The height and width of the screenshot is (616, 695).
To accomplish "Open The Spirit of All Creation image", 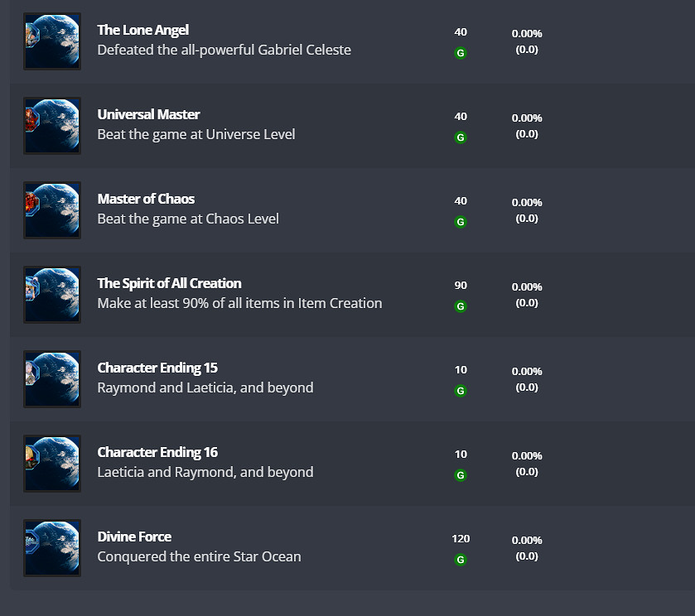I will tap(52, 295).
